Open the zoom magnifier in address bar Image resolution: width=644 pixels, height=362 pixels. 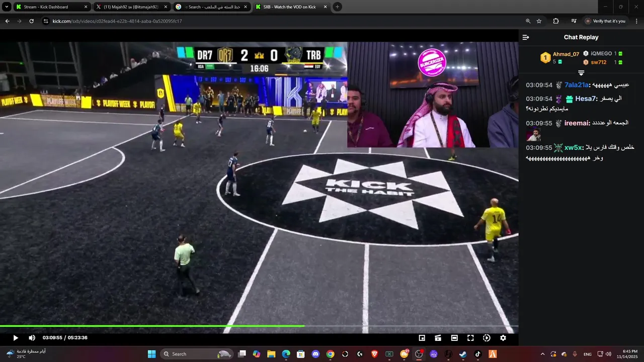click(528, 21)
